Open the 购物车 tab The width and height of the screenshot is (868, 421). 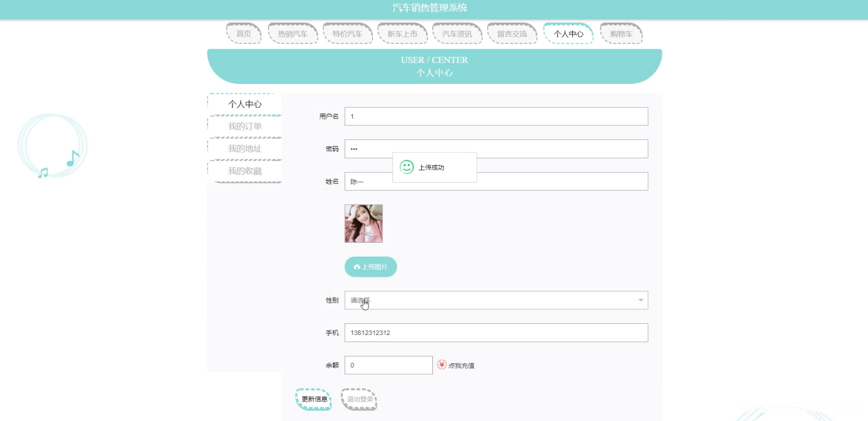click(621, 34)
